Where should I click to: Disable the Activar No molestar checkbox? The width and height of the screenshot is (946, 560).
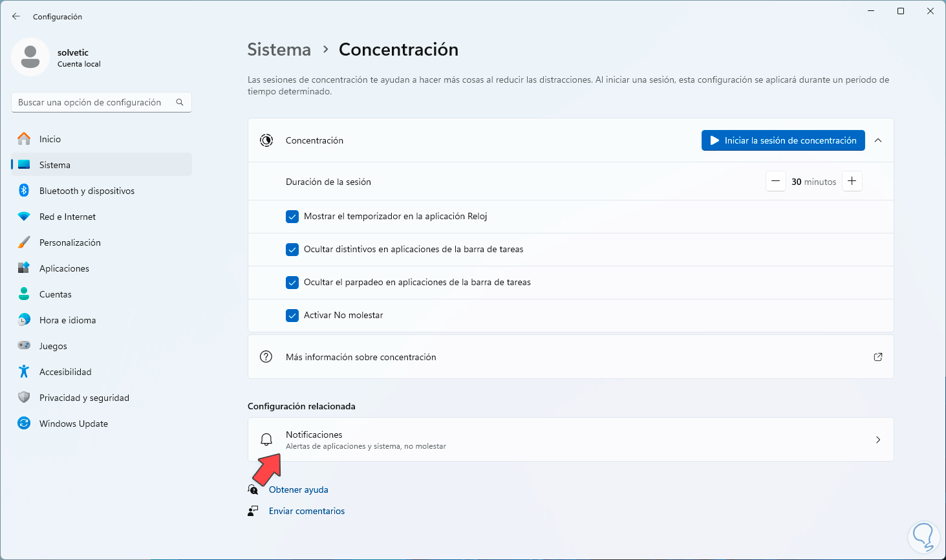coord(292,316)
